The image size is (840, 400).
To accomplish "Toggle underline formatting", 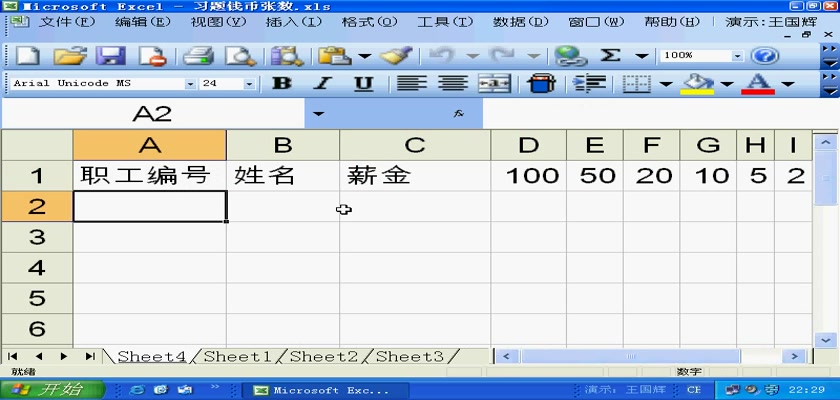I will click(364, 84).
